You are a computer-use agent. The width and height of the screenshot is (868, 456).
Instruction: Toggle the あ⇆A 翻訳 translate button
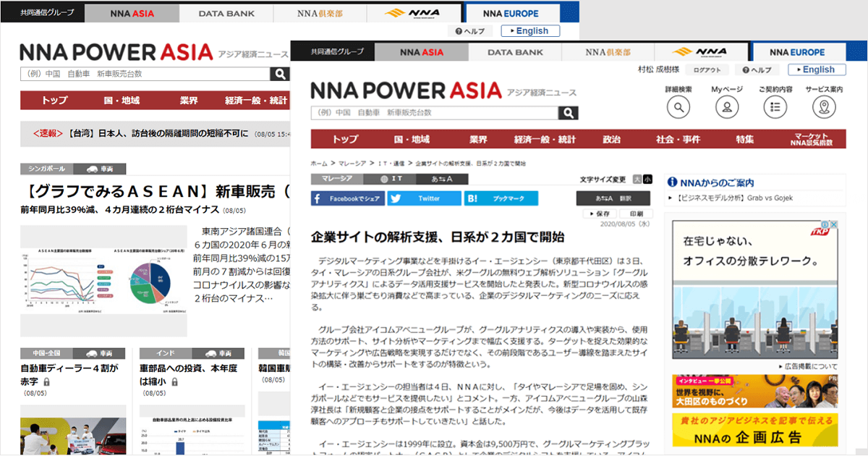pos(613,198)
